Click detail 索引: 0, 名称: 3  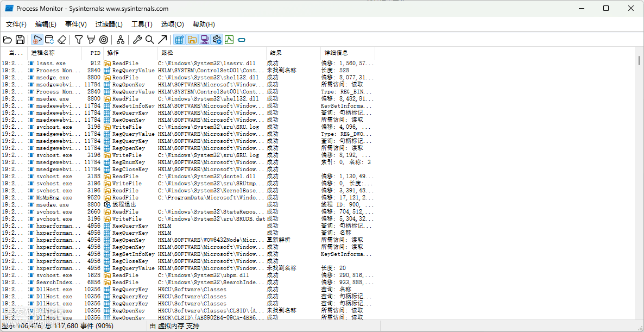tap(346, 162)
